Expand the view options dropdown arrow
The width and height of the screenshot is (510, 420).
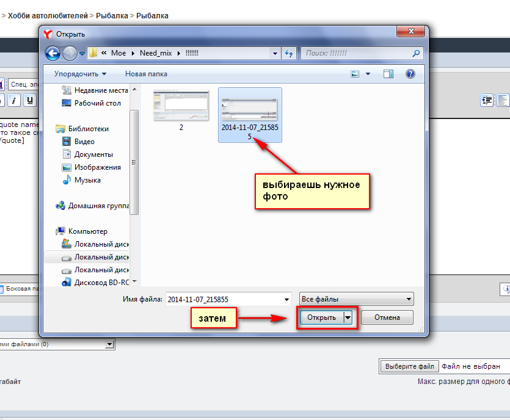pyautogui.click(x=368, y=74)
